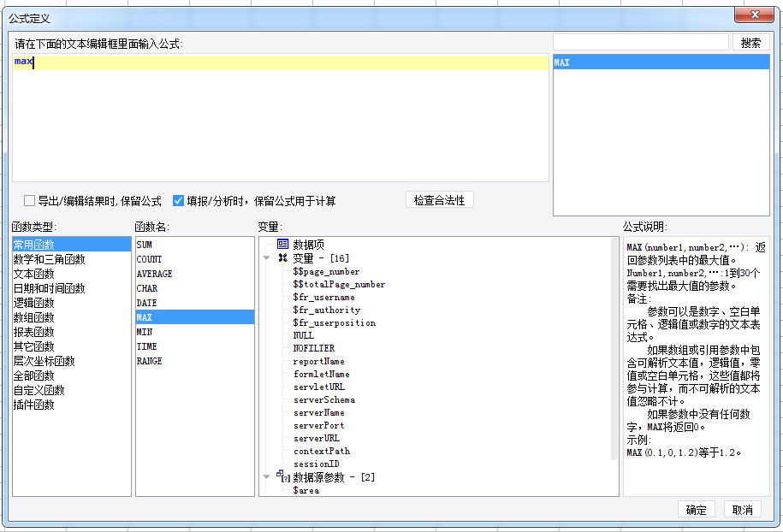
Task: Click the 检查合法性 button
Action: tap(440, 200)
